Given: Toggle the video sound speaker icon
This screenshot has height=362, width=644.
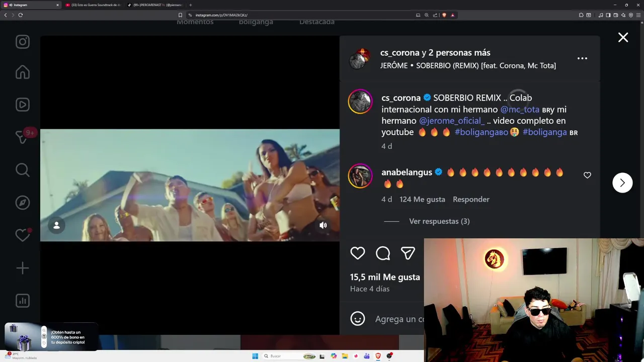Looking at the screenshot, I should [323, 225].
